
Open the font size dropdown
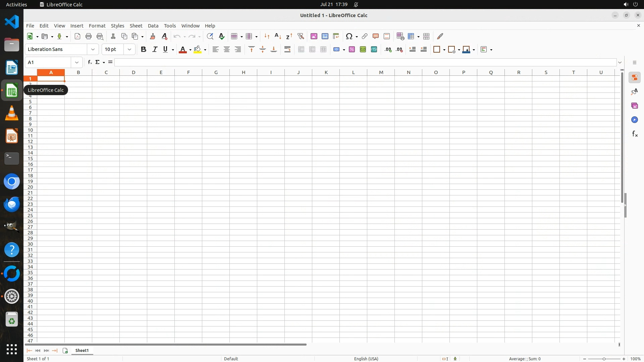click(129, 50)
